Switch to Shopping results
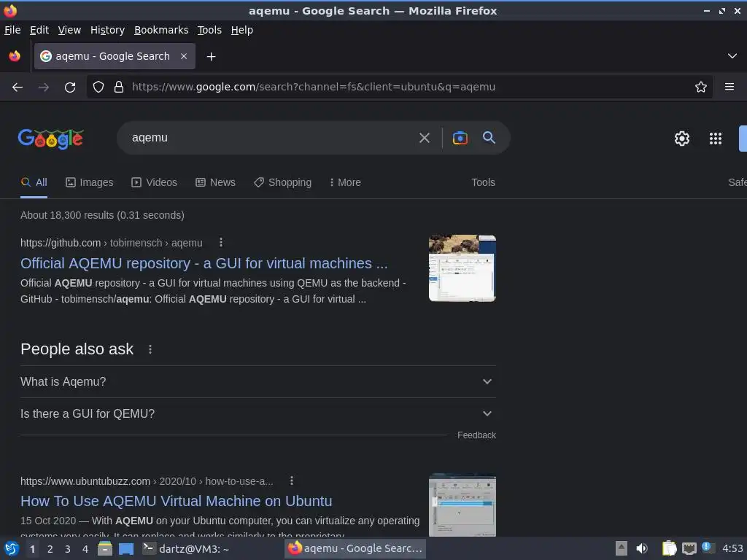Viewport: 747px width, 560px height. pos(282,182)
